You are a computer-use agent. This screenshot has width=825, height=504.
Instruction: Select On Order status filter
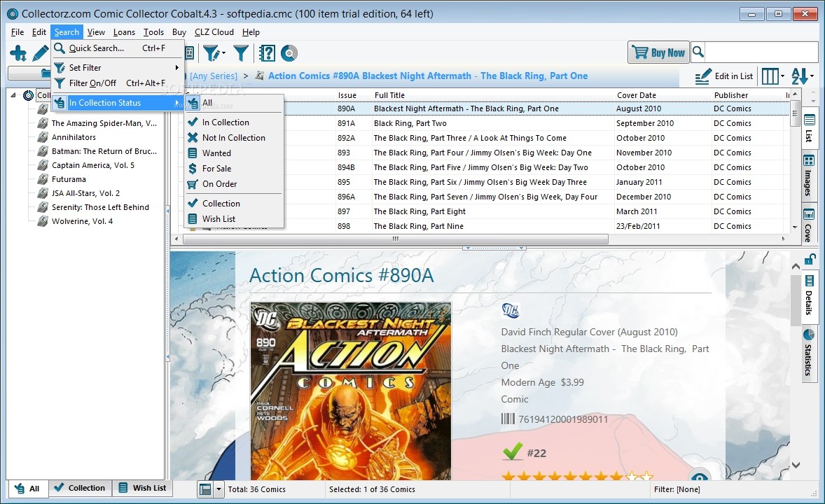(235, 184)
